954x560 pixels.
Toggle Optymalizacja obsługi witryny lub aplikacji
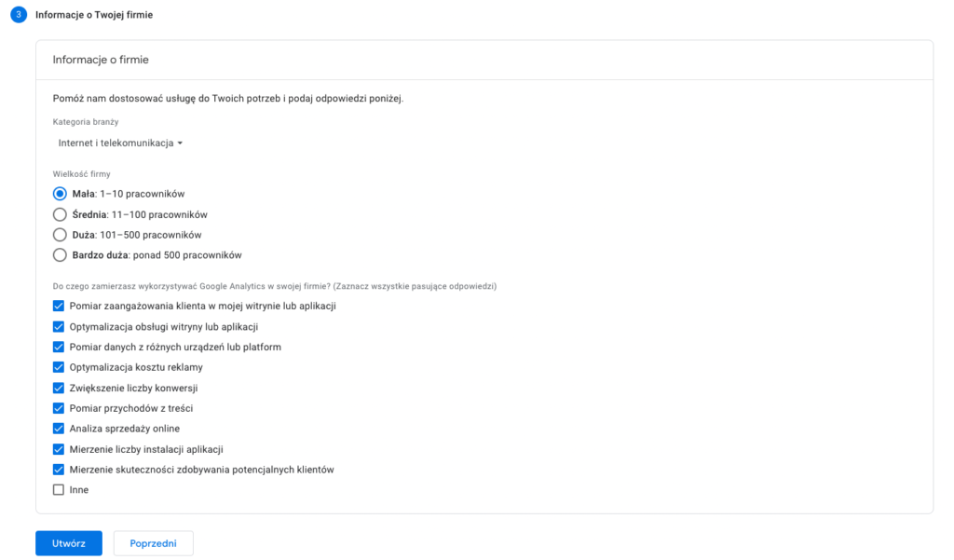59,326
